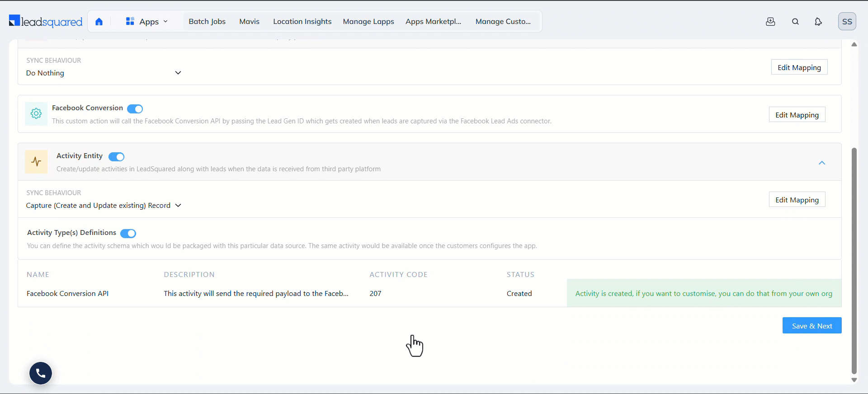Click the search magnifier icon
The width and height of the screenshot is (868, 394).
[796, 22]
